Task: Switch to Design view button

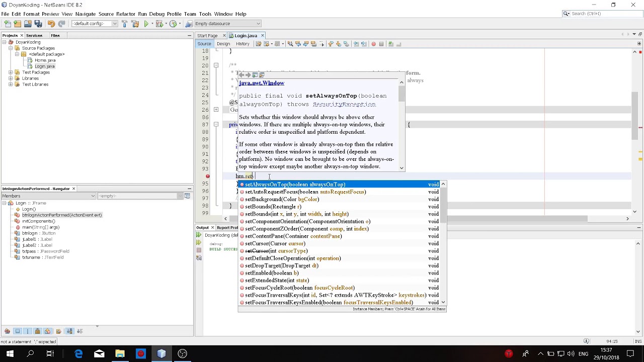Action: [223, 44]
